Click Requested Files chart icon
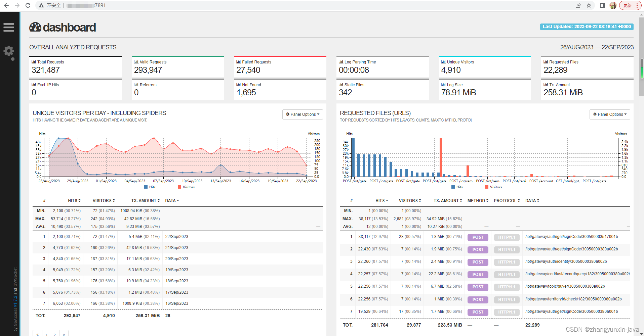 tap(546, 62)
